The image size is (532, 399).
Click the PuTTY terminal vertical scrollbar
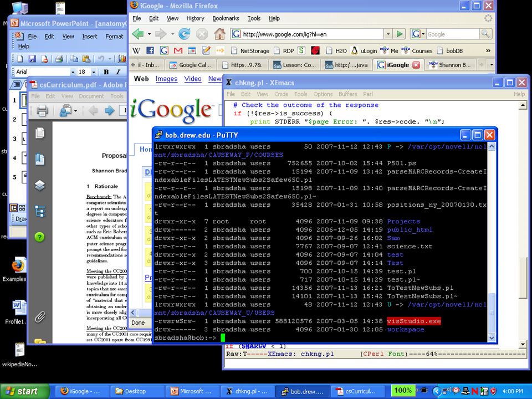click(x=492, y=242)
